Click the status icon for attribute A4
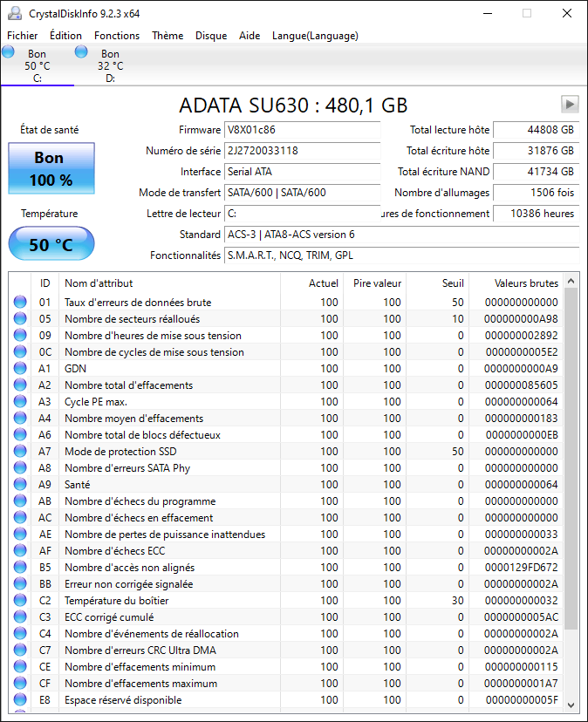The width and height of the screenshot is (588, 722). 20,418
